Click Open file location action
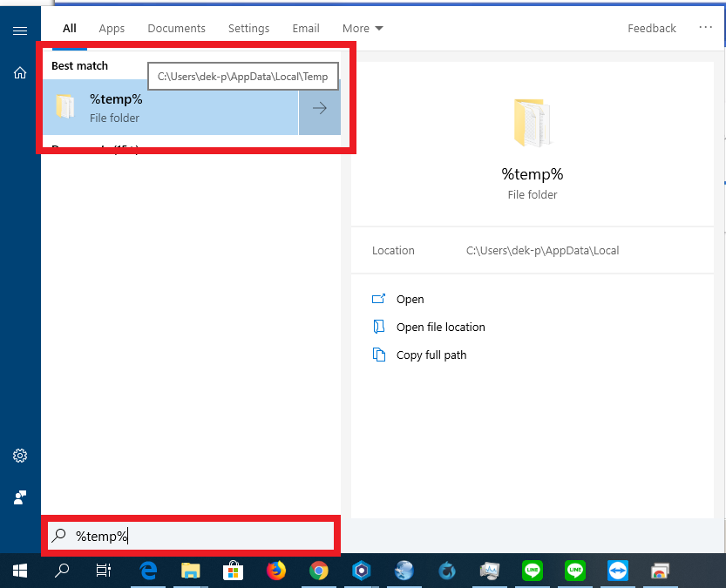The width and height of the screenshot is (726, 588). pyautogui.click(x=440, y=327)
